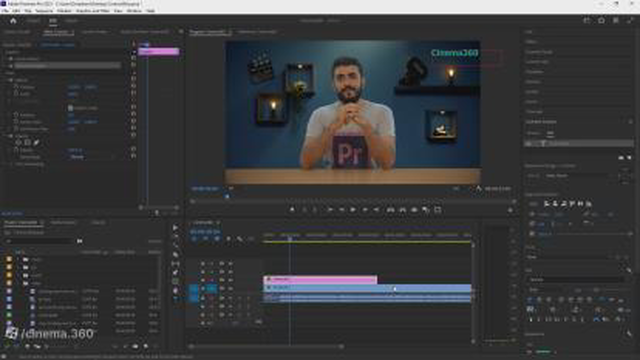This screenshot has width=640, height=360.
Task: Toggle Rotation animation stopwatch
Action: coord(16,115)
